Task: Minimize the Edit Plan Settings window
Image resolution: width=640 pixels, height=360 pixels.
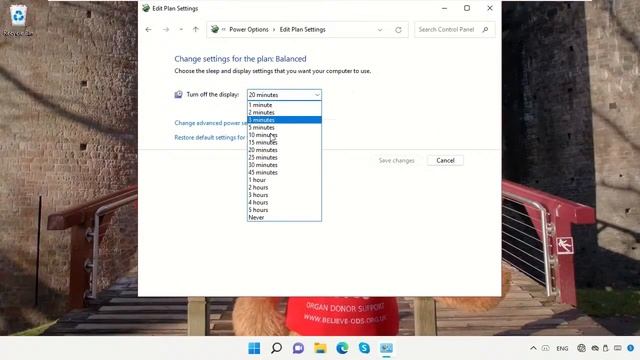Action: [444, 8]
